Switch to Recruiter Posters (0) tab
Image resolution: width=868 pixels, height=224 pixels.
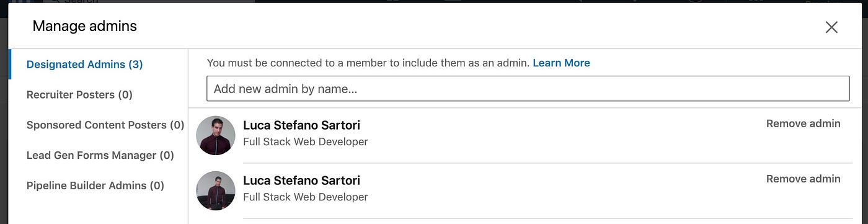(79, 95)
